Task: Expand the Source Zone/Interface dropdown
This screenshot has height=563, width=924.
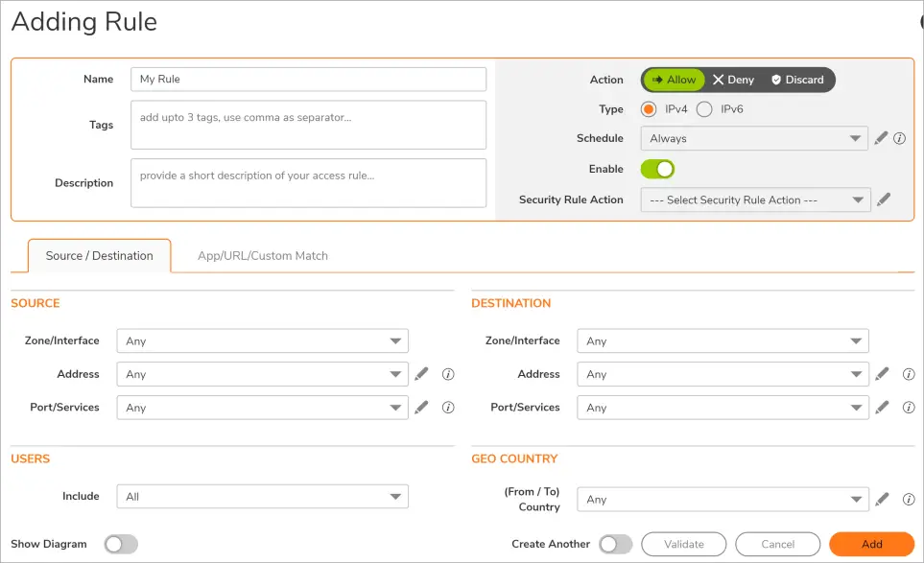Action: 262,340
